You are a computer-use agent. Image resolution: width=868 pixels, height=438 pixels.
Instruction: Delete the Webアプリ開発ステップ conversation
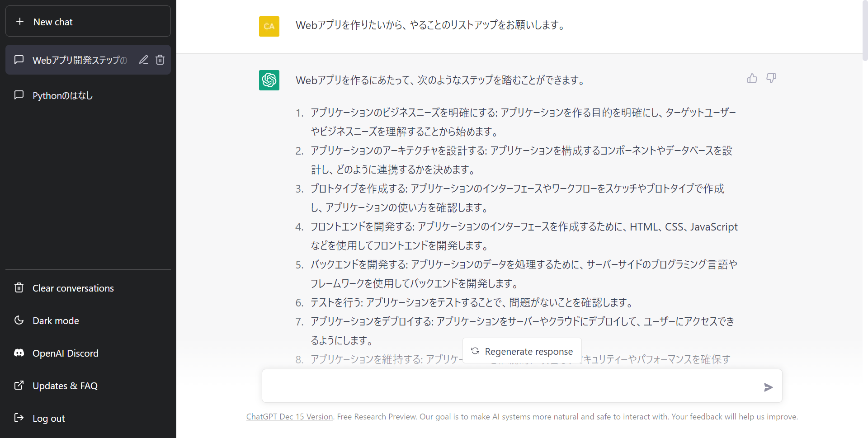[x=160, y=59]
